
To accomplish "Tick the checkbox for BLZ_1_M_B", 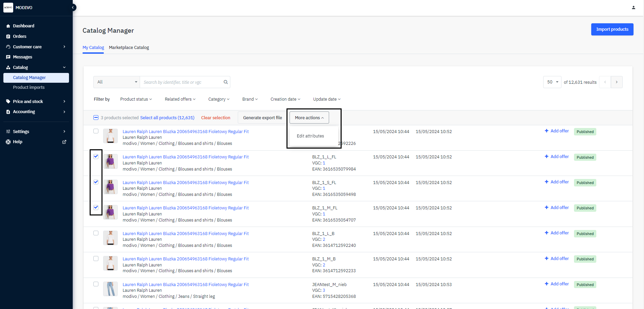I will coord(96,258).
